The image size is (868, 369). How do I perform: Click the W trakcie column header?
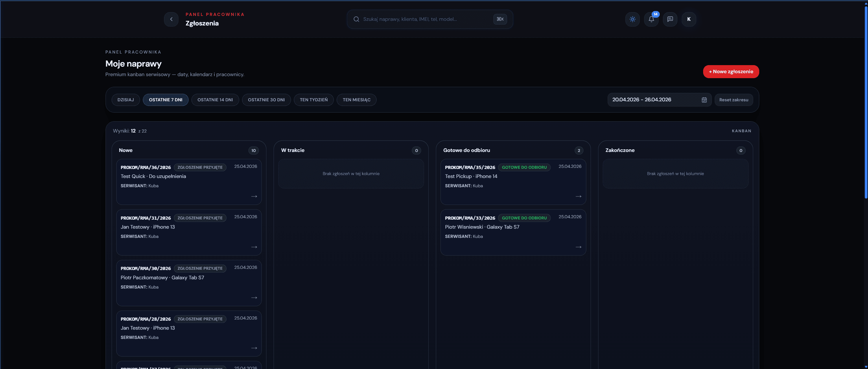click(x=292, y=150)
